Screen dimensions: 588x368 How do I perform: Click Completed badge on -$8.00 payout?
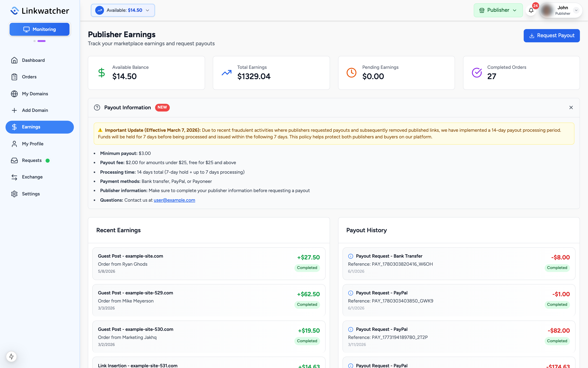(557, 268)
